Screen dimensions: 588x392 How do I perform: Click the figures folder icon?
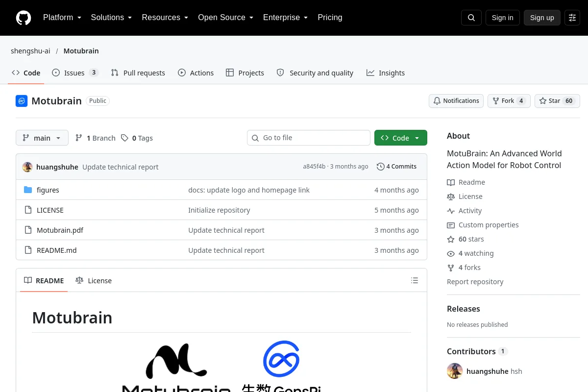(x=28, y=190)
